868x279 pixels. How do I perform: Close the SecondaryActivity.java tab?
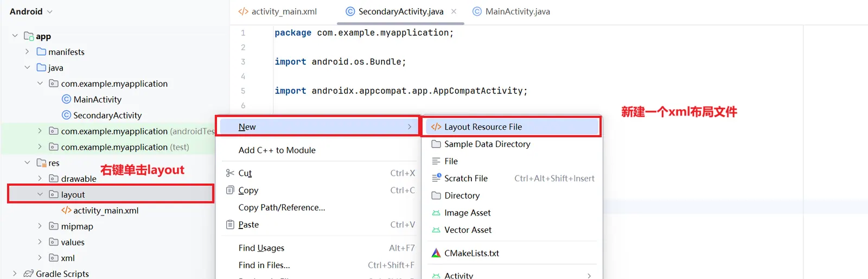(x=454, y=11)
